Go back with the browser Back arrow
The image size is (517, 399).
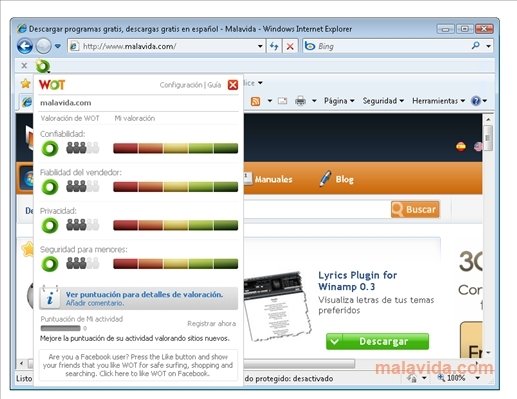point(25,46)
